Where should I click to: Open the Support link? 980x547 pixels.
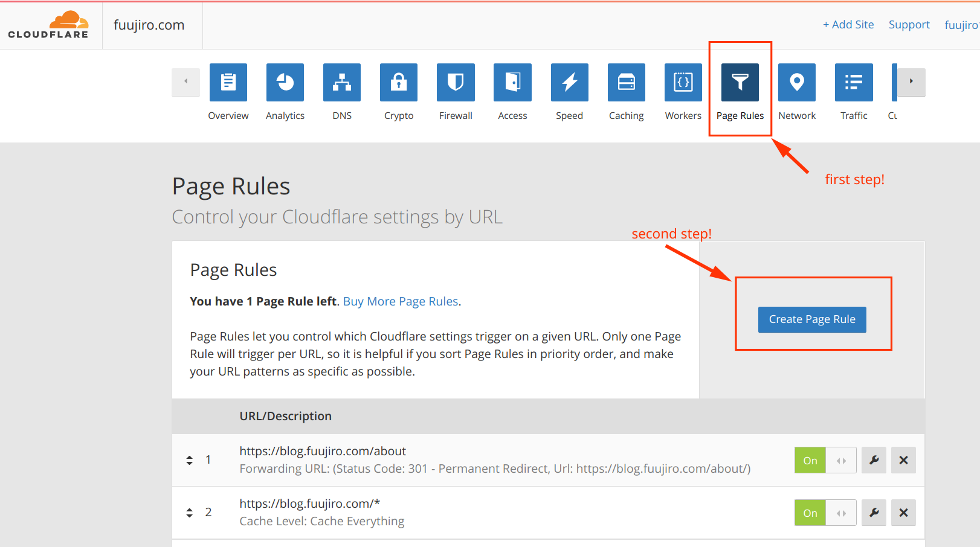click(909, 25)
